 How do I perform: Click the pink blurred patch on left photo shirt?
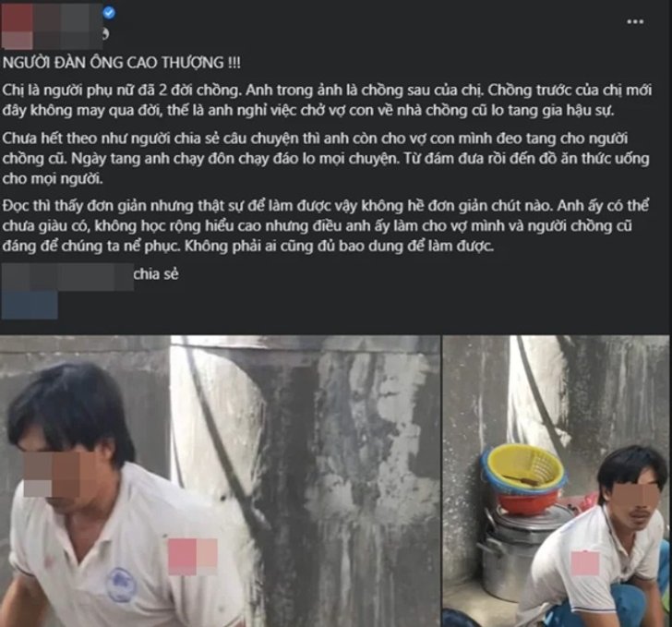(193, 556)
